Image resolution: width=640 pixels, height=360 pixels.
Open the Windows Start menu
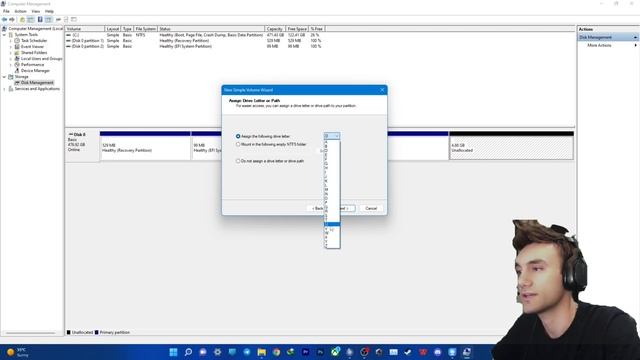[173, 352]
